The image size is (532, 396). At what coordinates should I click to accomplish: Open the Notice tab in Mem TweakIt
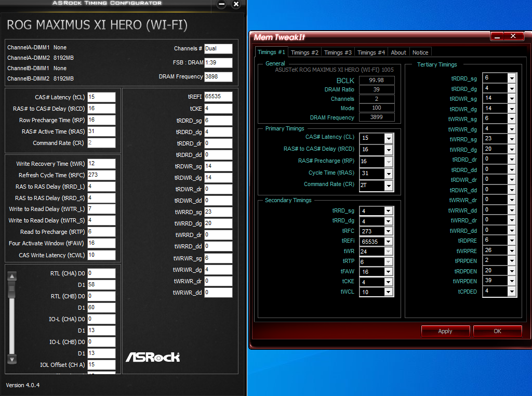(420, 52)
